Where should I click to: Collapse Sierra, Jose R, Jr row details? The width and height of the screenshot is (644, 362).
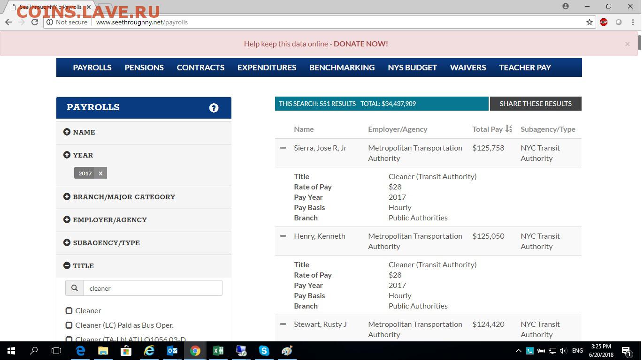pyautogui.click(x=283, y=148)
